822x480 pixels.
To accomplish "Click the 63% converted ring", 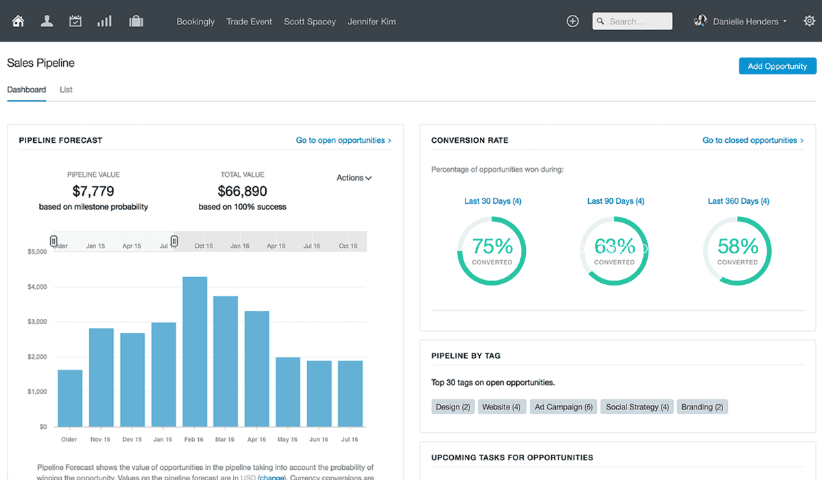I will (614, 251).
